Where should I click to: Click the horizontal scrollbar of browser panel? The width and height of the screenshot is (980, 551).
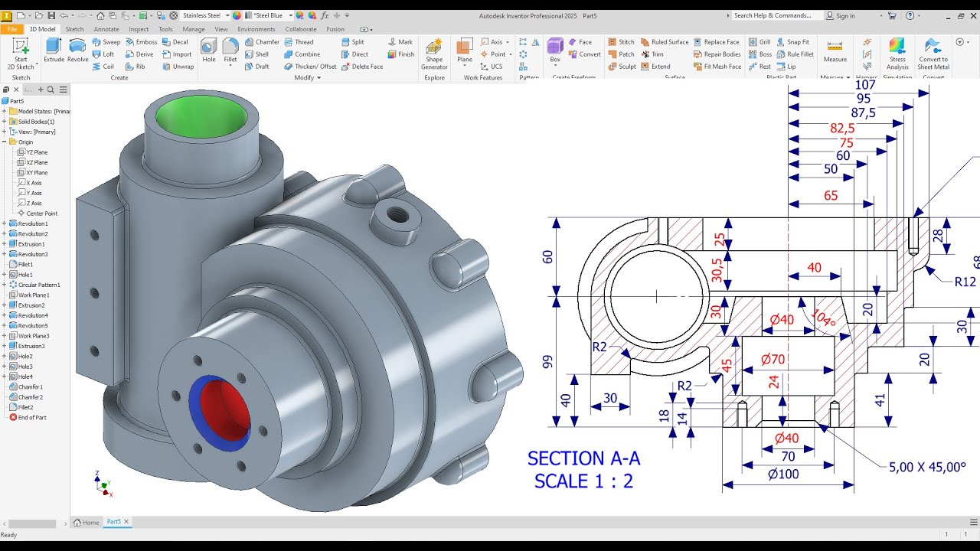point(32,524)
